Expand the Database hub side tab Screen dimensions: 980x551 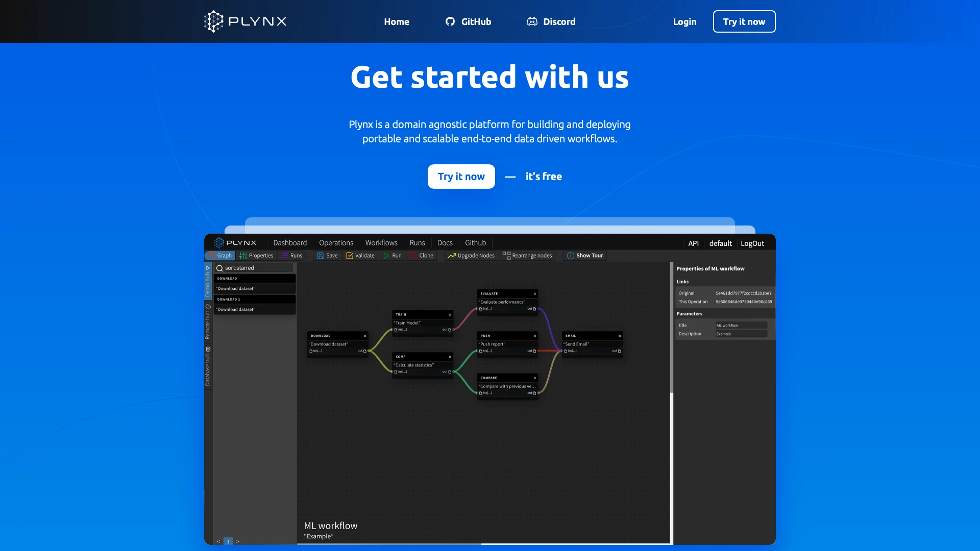click(x=208, y=366)
